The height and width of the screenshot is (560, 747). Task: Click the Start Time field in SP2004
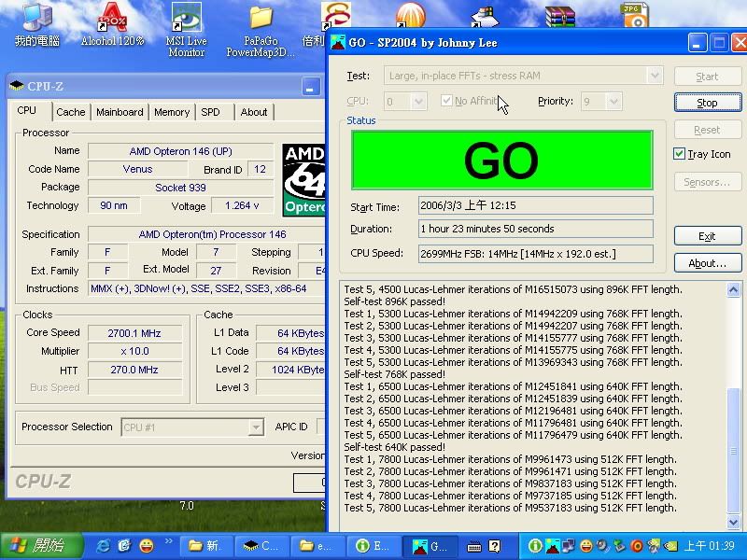[535, 205]
